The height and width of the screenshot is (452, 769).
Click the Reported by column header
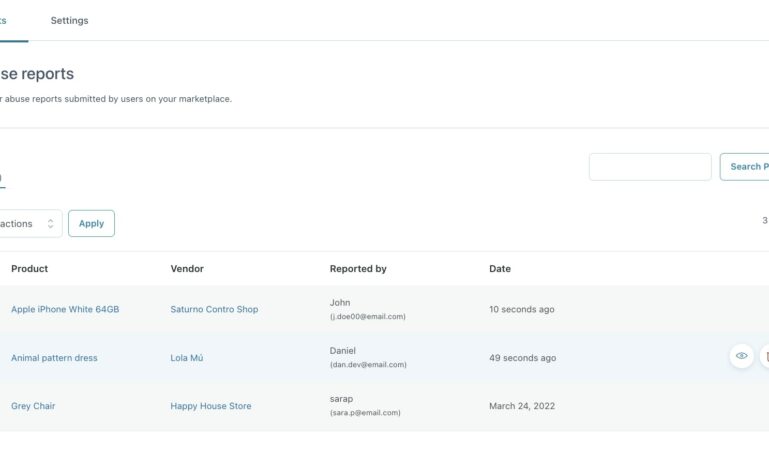[x=358, y=269]
